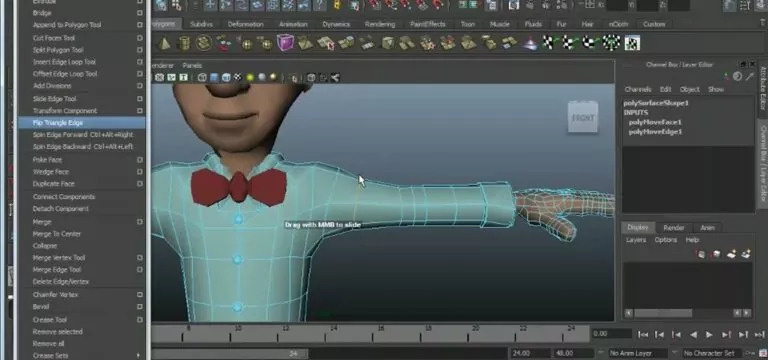768x360 pixels.
Task: Click the last checkered UV grid shelf icon
Action: pos(632,43)
